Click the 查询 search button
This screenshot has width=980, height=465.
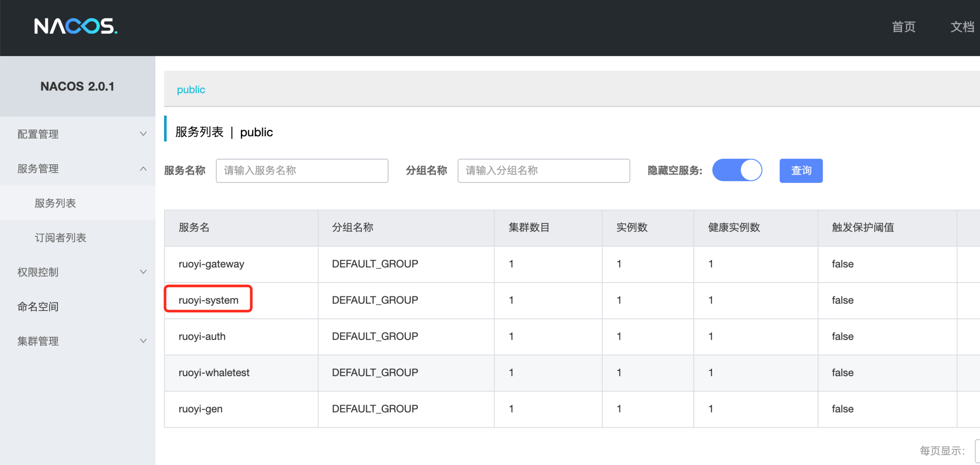(x=801, y=171)
